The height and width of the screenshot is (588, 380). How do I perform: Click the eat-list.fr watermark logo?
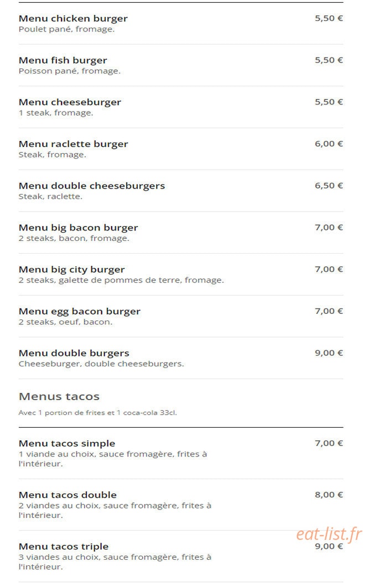click(x=329, y=534)
